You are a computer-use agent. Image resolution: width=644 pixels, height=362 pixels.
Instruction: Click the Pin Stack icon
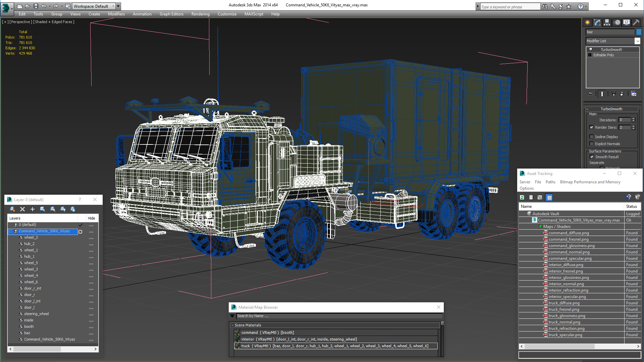(591, 94)
